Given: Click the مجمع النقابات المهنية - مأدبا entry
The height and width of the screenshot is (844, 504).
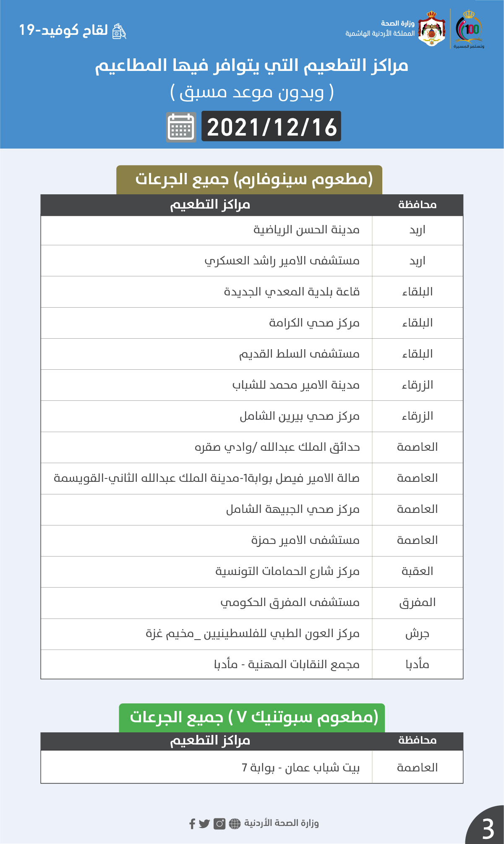Looking at the screenshot, I should tap(287, 664).
